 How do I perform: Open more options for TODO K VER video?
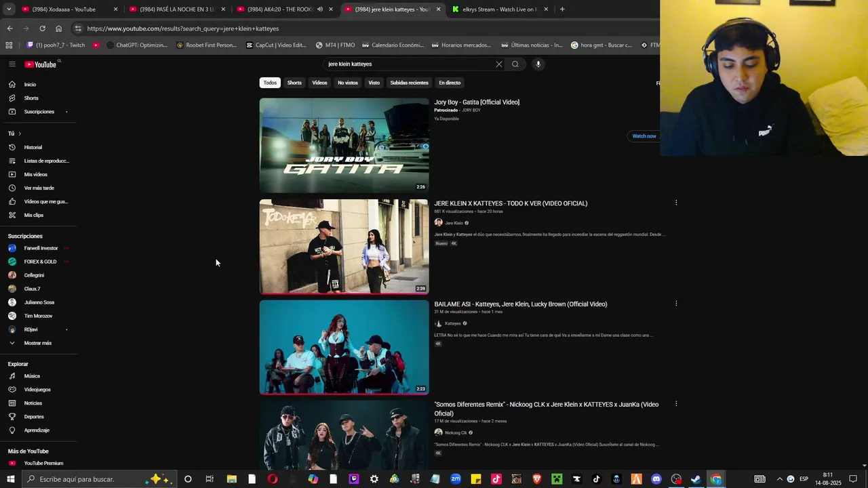click(x=676, y=203)
